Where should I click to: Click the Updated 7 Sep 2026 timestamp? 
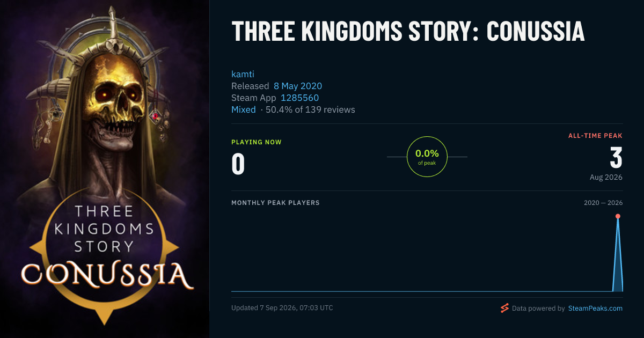click(x=282, y=308)
